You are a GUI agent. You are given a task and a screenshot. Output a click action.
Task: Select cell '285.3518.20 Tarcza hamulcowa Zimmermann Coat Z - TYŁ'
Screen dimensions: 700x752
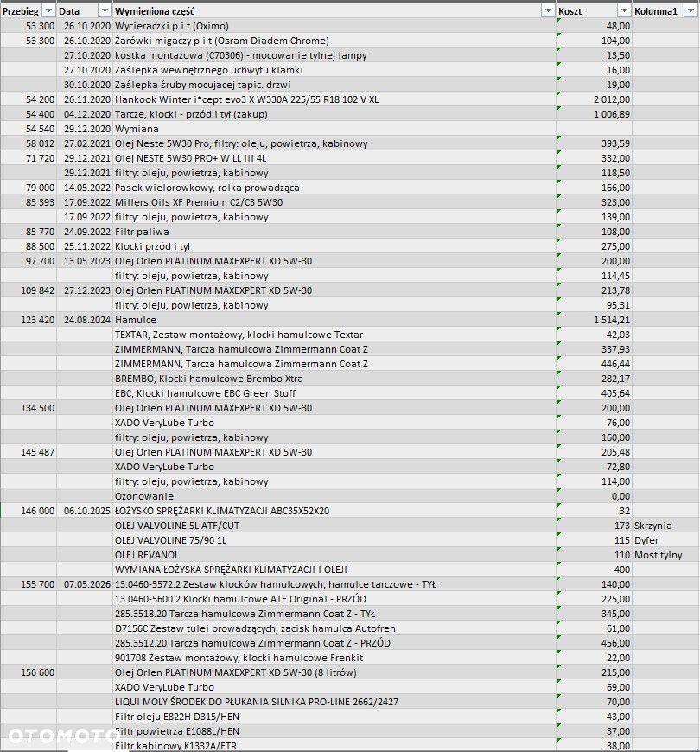point(334,614)
